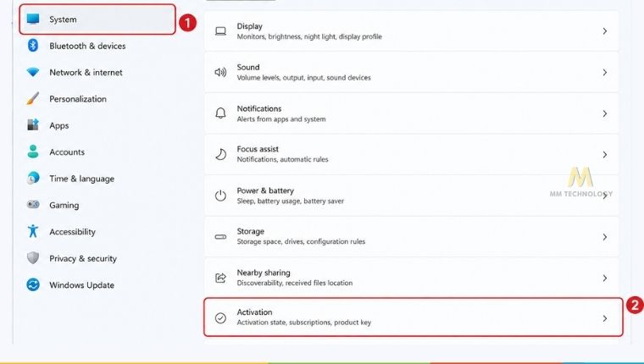
Task: Click 'Monitors, brightness, night light, display profile' text
Action: pyautogui.click(x=309, y=36)
